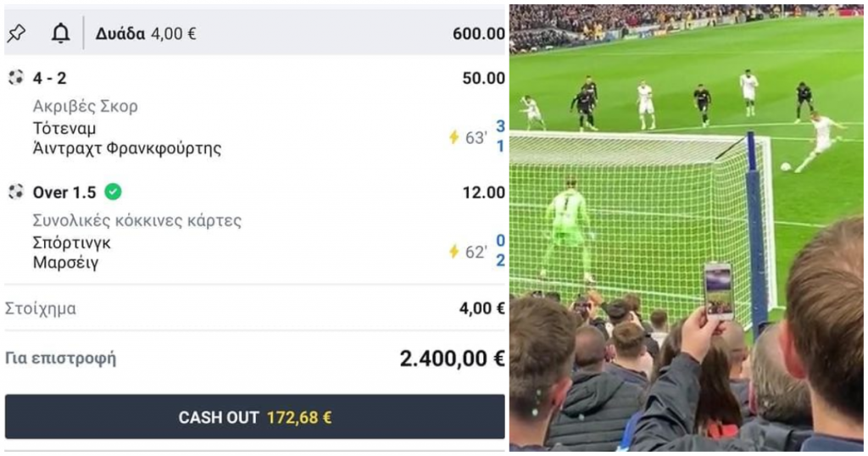This screenshot has height=456, width=868.
Task: Open the Άιντραχτ Φρανκφούρτης match link
Action: [x=127, y=149]
